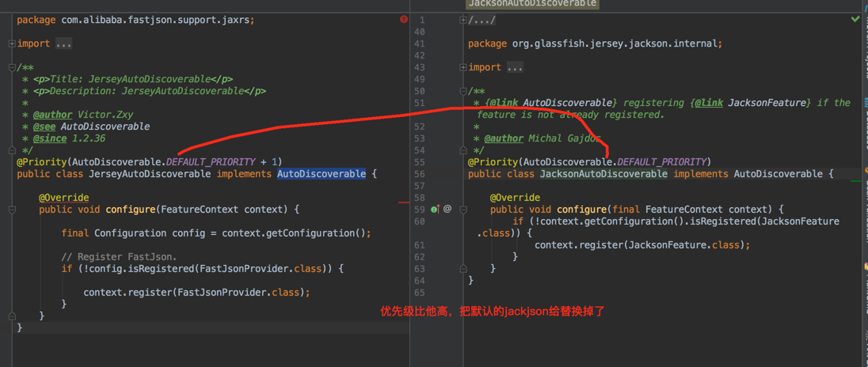Click the red error indicator in left editor
The height and width of the screenshot is (367, 868).
[x=404, y=19]
